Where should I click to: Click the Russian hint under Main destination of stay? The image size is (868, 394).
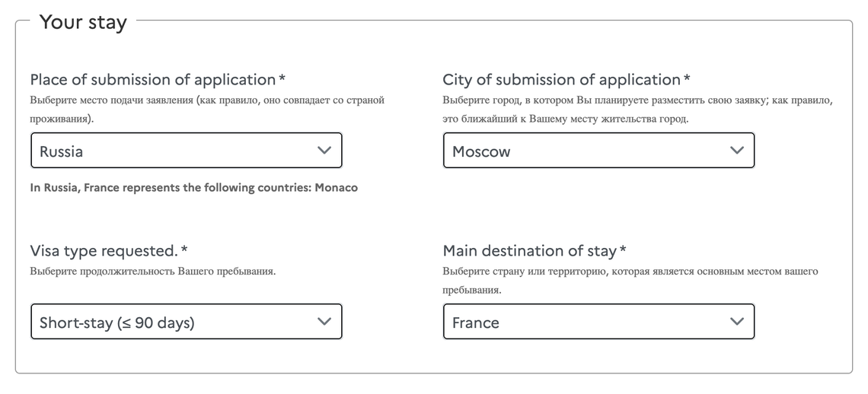pos(630,272)
